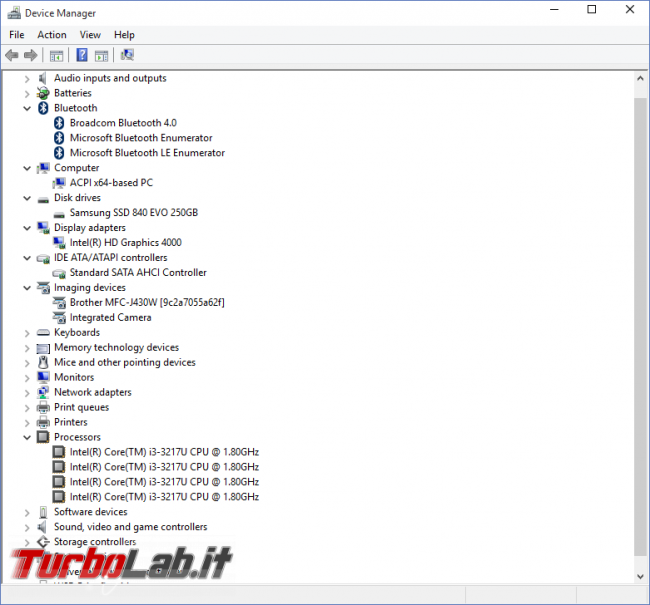
Task: Click the Integrated Camera device icon
Action: pyautogui.click(x=59, y=318)
